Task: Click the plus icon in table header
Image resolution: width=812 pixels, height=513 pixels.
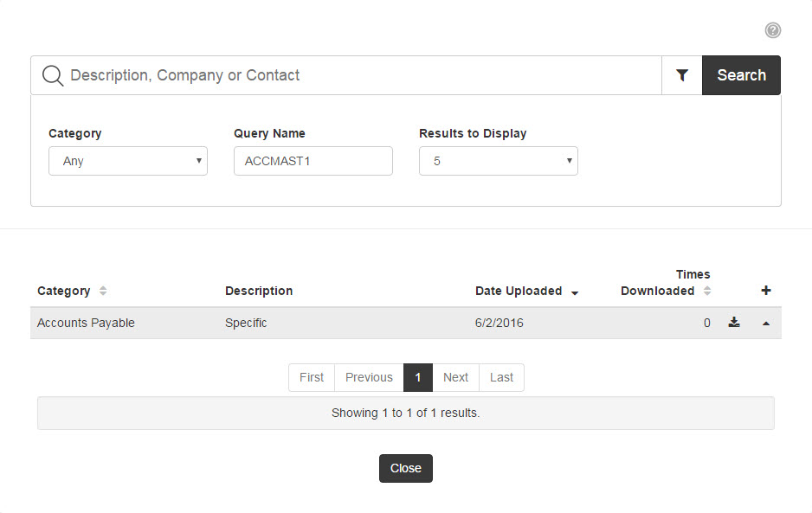Action: (766, 291)
